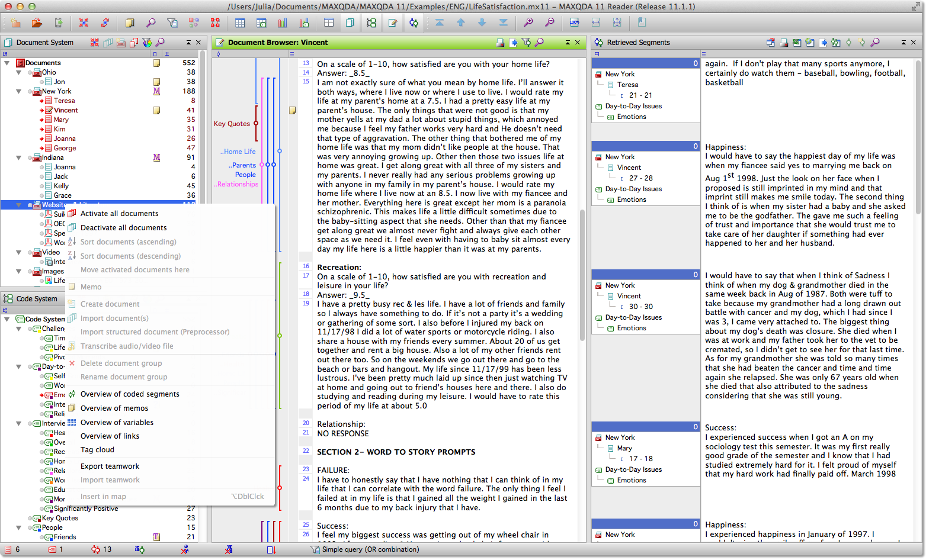Click the blue down arrow navigation icon
Image resolution: width=926 pixels, height=560 pixels.
482,22
